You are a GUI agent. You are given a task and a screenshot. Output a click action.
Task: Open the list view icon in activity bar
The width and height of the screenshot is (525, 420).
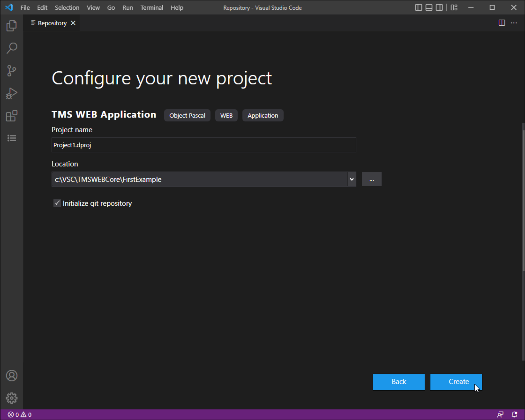point(12,138)
